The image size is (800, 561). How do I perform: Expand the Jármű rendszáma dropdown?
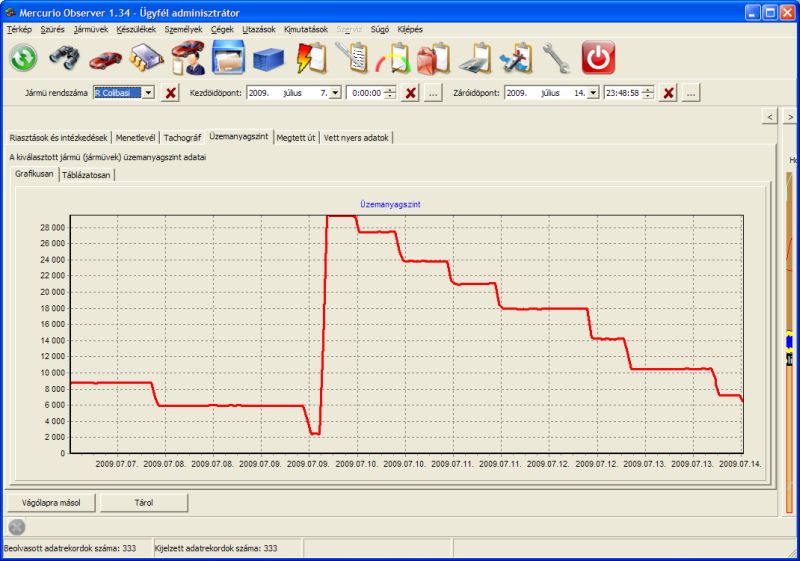pyautogui.click(x=148, y=93)
